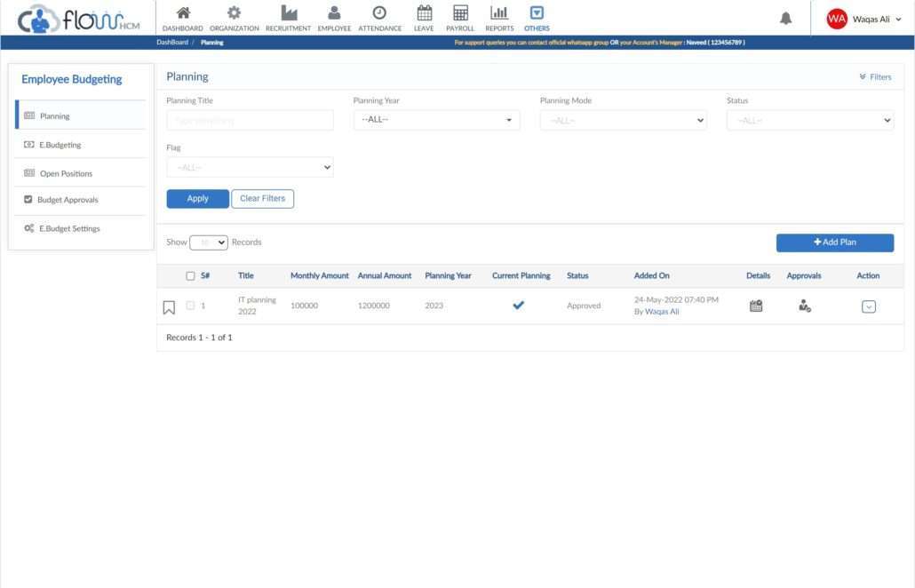Open Approvals icon for IT planning 2022
The image size is (915, 588).
coord(804,305)
